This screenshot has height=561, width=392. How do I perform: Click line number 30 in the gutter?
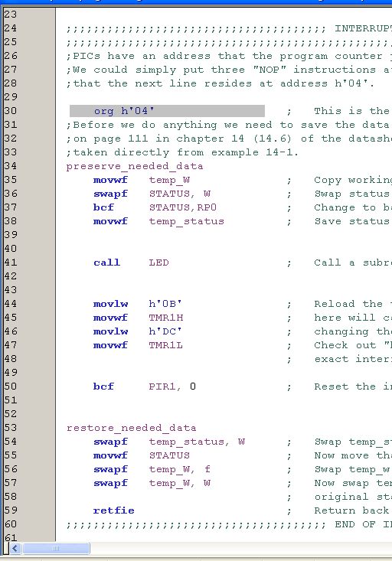point(11,111)
